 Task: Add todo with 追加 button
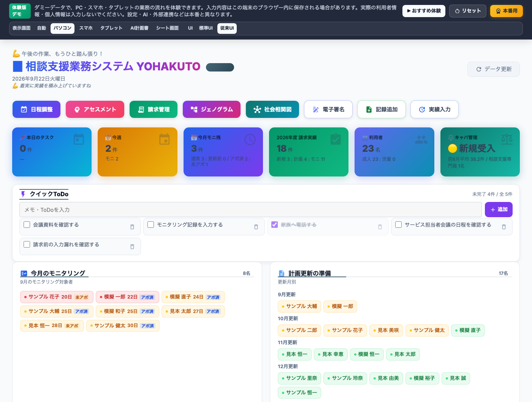tap(499, 210)
